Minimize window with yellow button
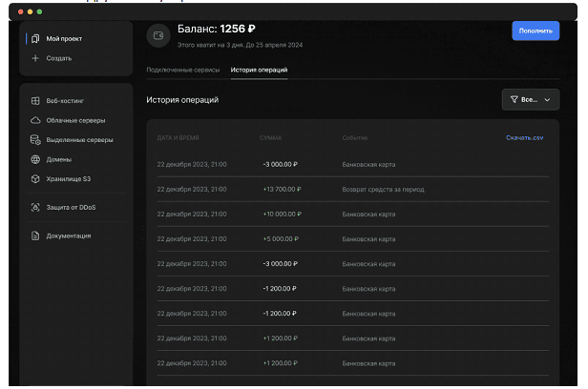588x389 pixels. click(x=30, y=12)
